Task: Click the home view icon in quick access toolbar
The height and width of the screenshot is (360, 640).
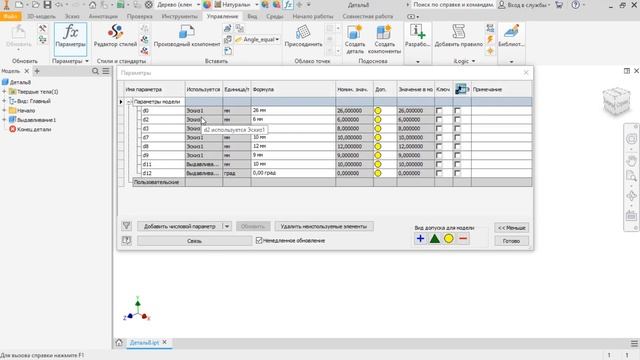Action: pos(93,5)
